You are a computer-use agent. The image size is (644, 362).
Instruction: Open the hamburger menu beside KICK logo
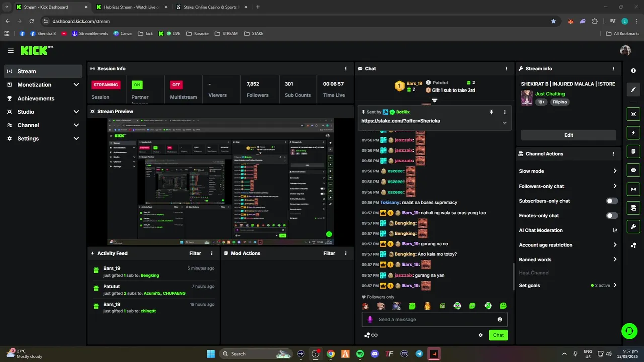click(x=11, y=51)
